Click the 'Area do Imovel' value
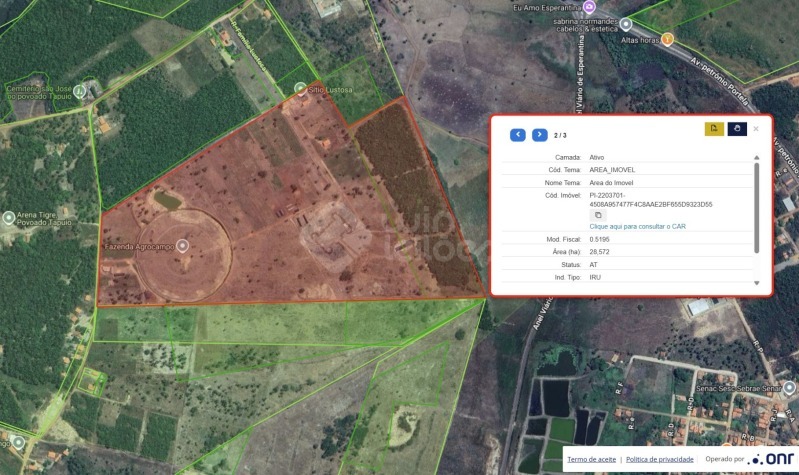This screenshot has height=475, width=799. [611, 182]
